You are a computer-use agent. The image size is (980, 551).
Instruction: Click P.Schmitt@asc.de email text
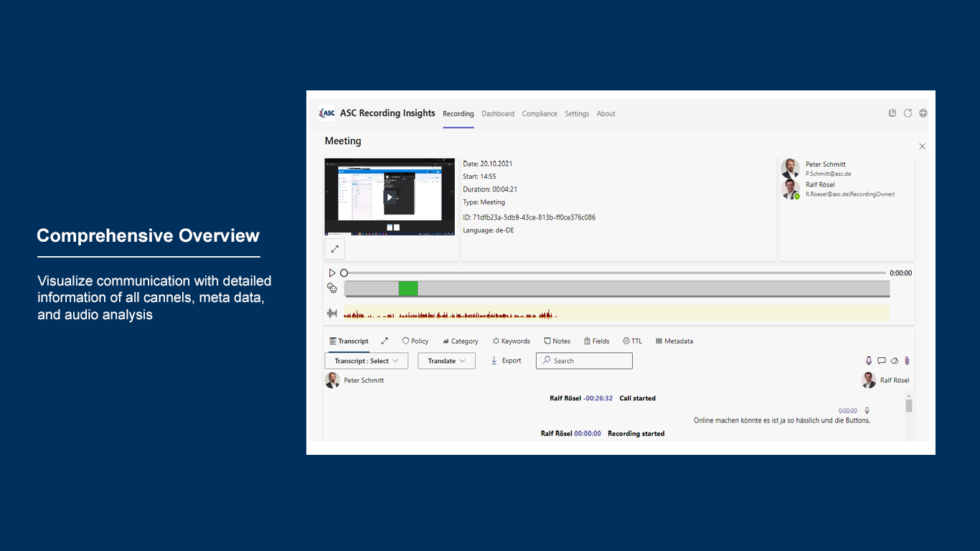tap(828, 174)
